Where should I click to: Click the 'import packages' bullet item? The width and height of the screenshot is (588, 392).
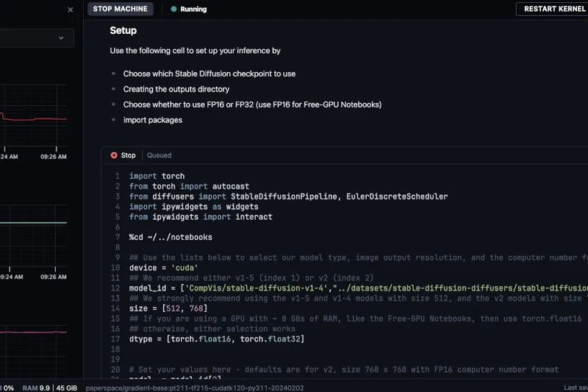coord(153,120)
